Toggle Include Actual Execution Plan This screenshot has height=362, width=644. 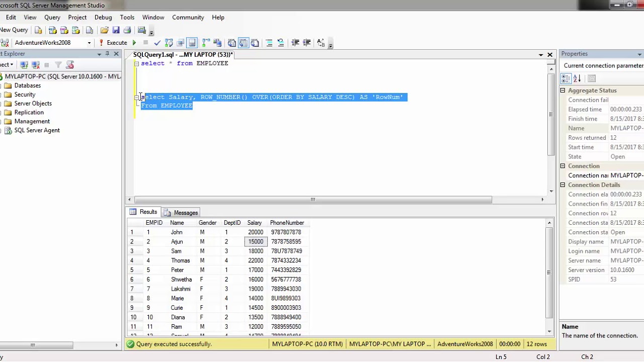[206, 43]
